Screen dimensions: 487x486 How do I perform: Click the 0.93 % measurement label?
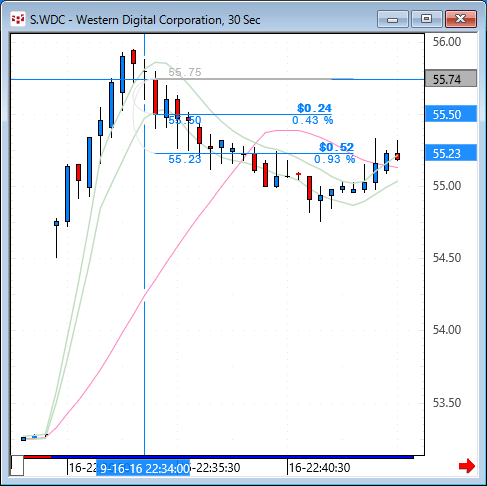(x=334, y=159)
